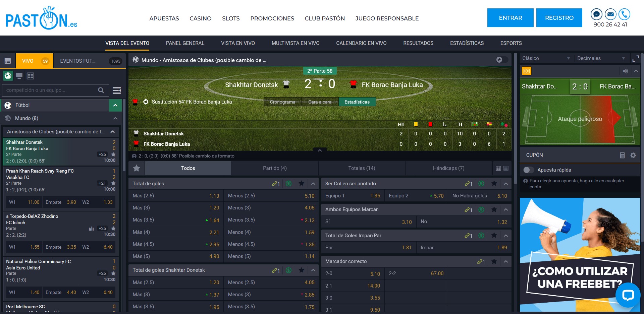
Task: Open the PROMOCIONES menu
Action: [272, 18]
